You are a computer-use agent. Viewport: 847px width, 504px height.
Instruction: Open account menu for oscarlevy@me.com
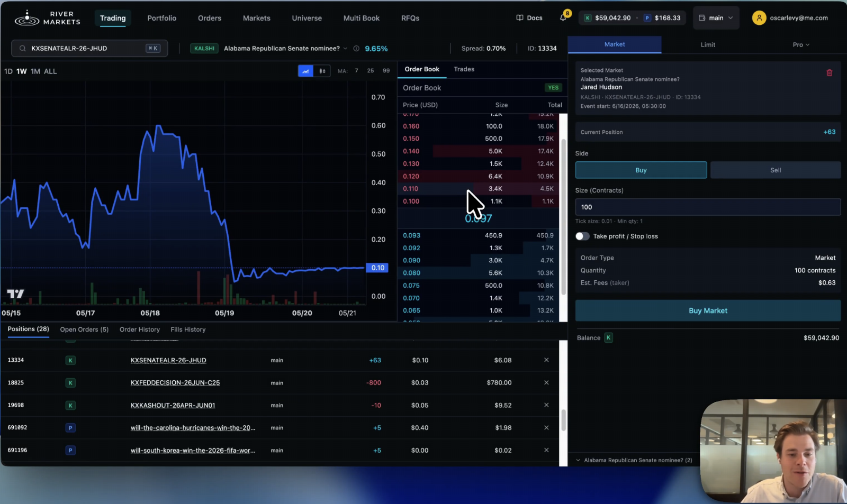click(x=790, y=18)
